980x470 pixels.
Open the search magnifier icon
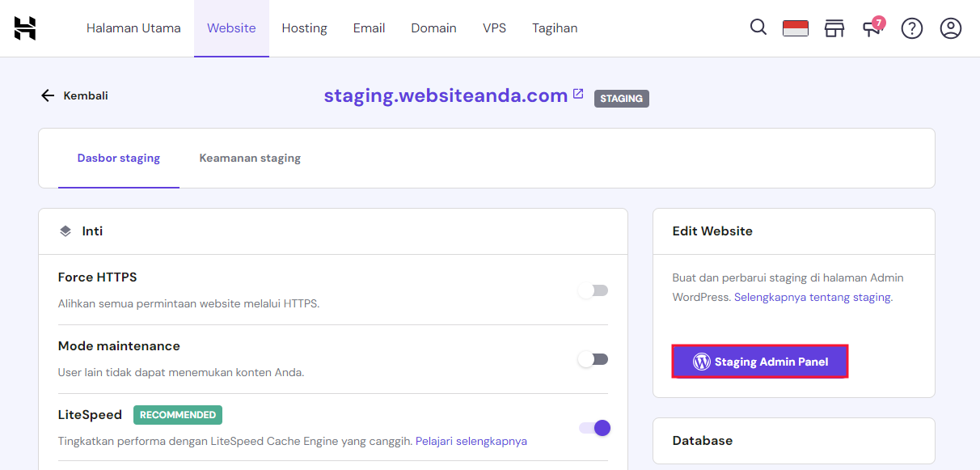758,28
